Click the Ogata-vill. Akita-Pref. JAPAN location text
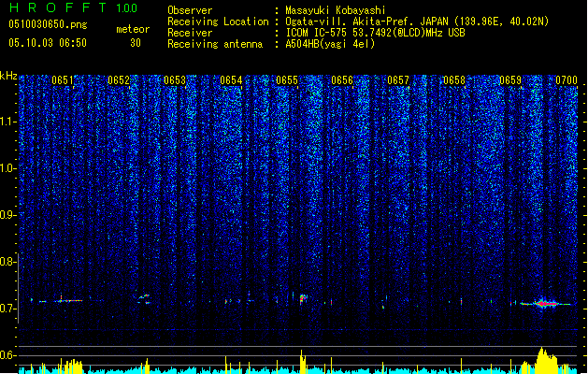The width and height of the screenshot is (588, 374). 417,22
